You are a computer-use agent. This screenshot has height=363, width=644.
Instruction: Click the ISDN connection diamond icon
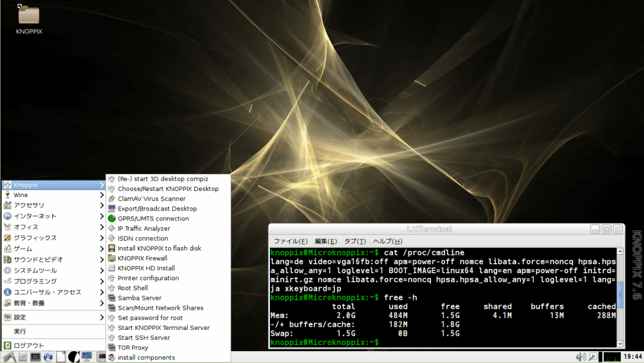pyautogui.click(x=111, y=238)
